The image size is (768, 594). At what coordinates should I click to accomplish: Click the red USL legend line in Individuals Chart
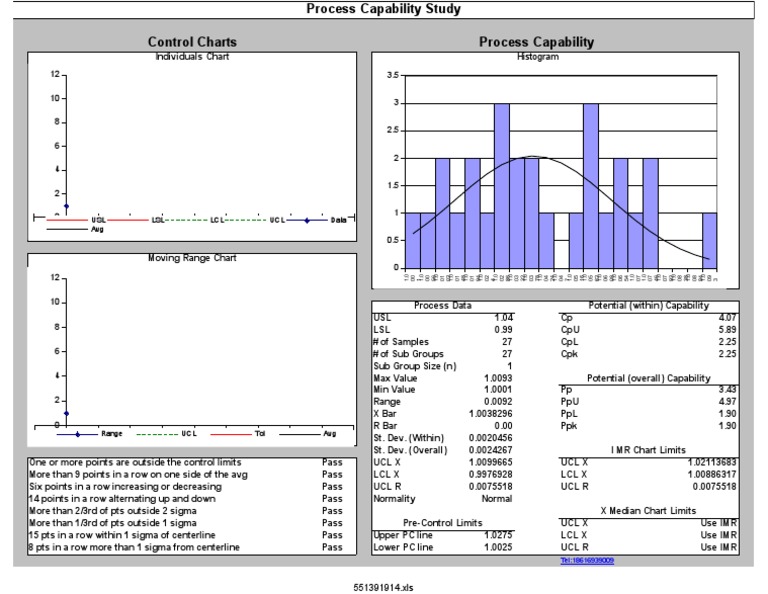68,220
